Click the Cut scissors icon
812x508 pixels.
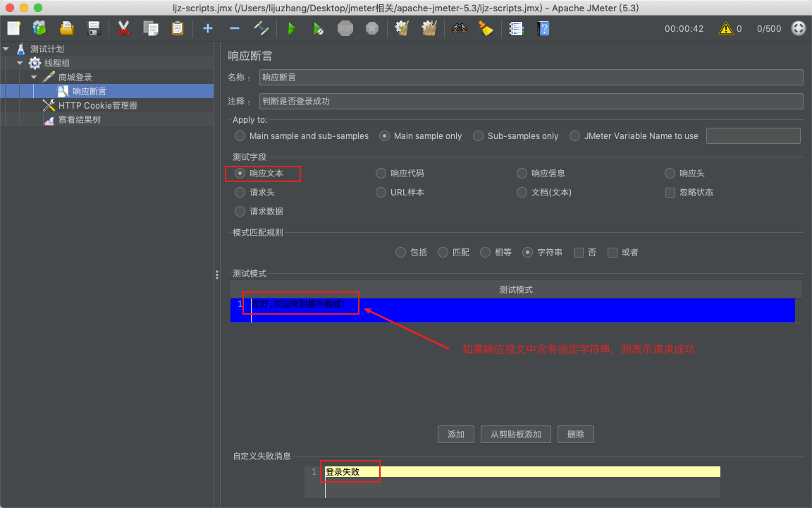click(123, 28)
